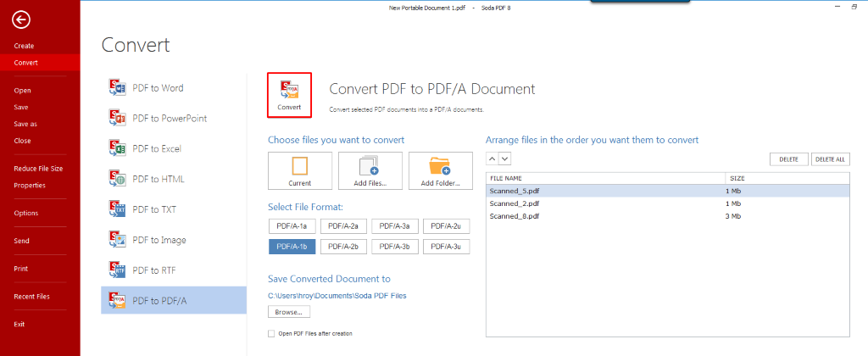868x356 pixels.
Task: Select the PDF/A-3a format
Action: (x=395, y=226)
